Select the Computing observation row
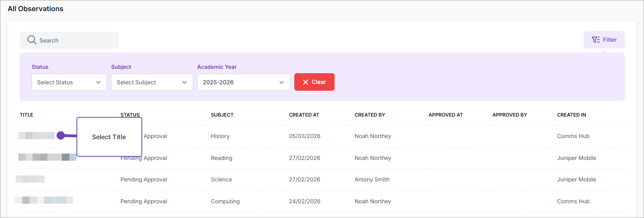Viewport: 644px width, 218px height. [x=225, y=201]
